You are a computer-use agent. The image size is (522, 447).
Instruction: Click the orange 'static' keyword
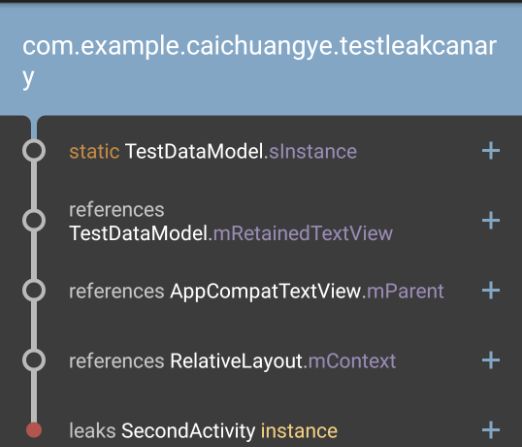click(x=94, y=152)
